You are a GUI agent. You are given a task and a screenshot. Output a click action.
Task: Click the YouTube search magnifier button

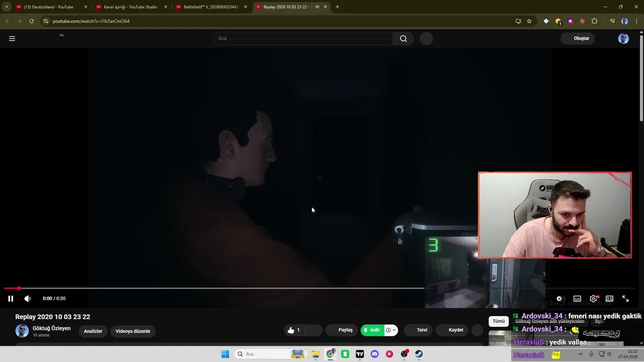404,39
